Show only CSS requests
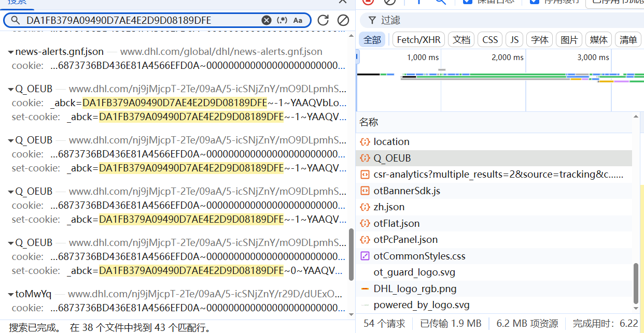 coord(490,40)
